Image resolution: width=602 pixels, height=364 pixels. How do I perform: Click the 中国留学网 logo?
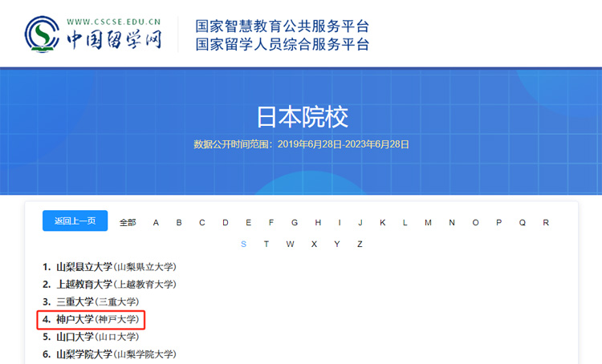(x=93, y=34)
